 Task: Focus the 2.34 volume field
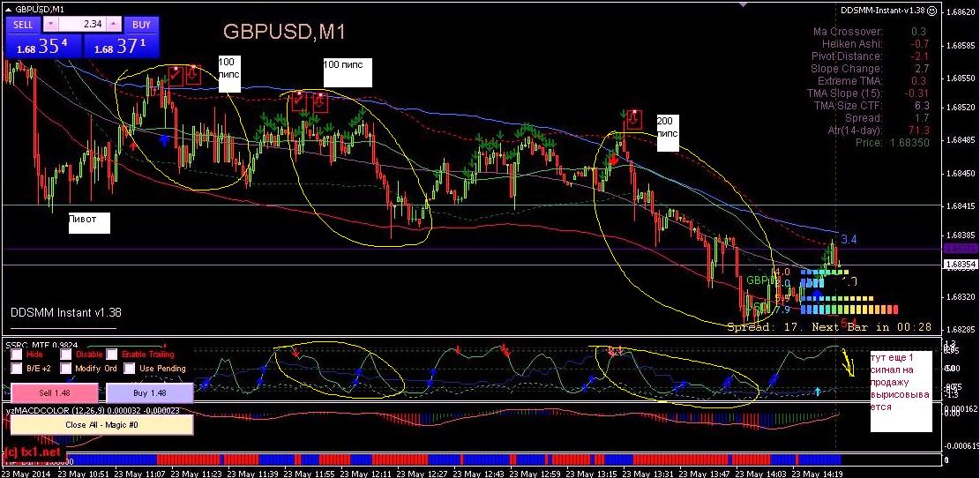[x=83, y=25]
